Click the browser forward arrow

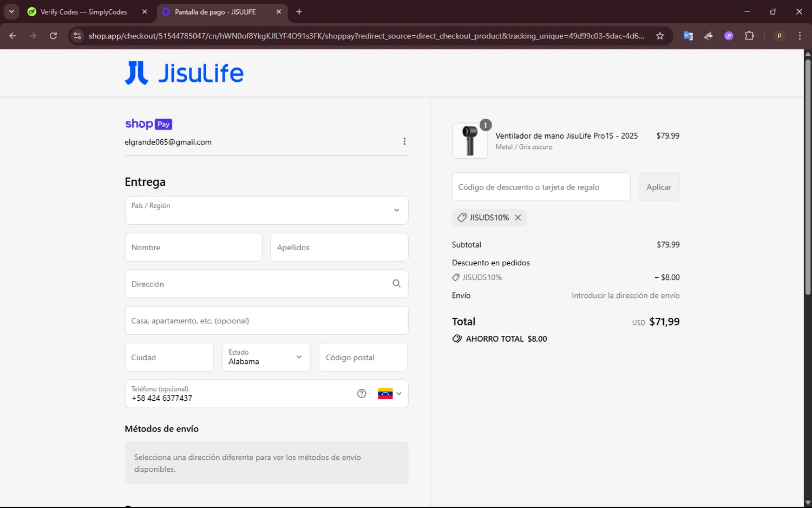click(x=33, y=36)
